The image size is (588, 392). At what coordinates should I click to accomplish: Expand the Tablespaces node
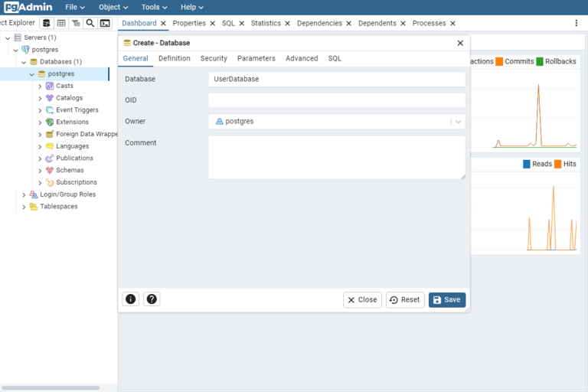(24, 207)
